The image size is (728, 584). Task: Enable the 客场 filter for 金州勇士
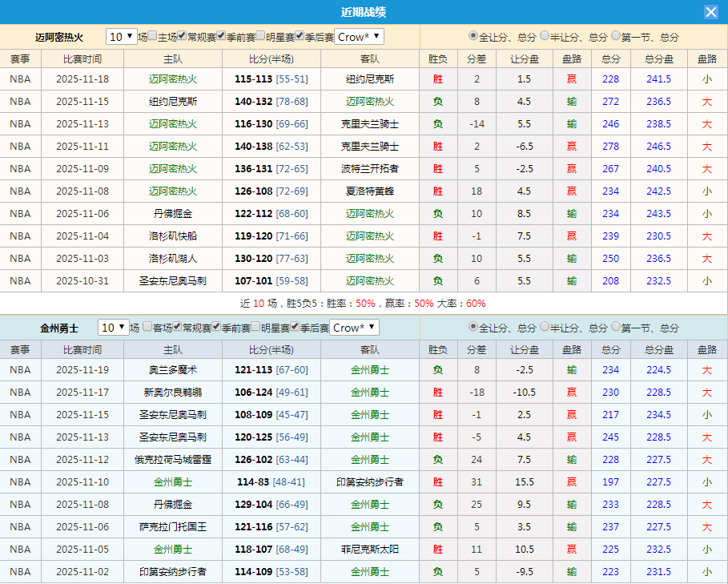(x=148, y=327)
